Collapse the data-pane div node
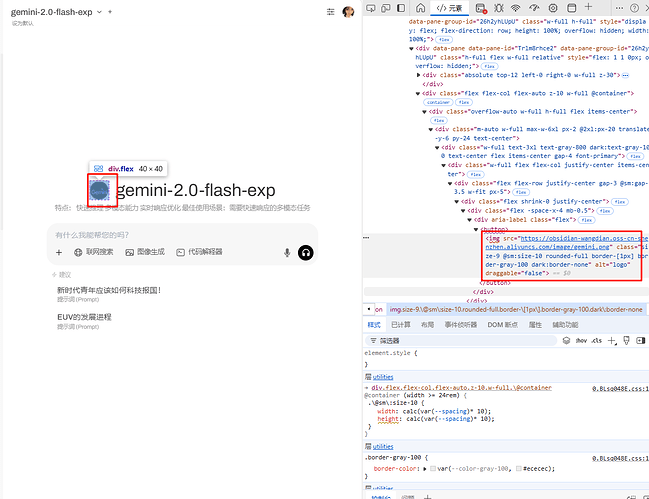This screenshot has height=499, width=649. pyautogui.click(x=411, y=48)
